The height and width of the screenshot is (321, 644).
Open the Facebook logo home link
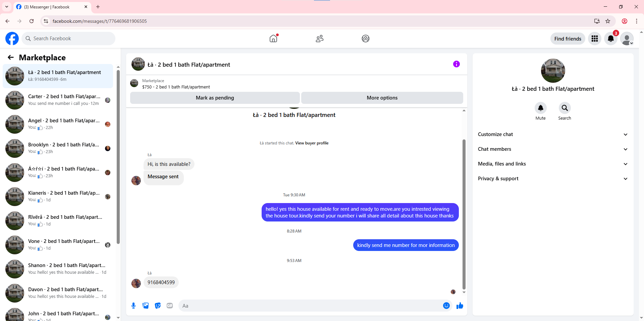tap(12, 39)
